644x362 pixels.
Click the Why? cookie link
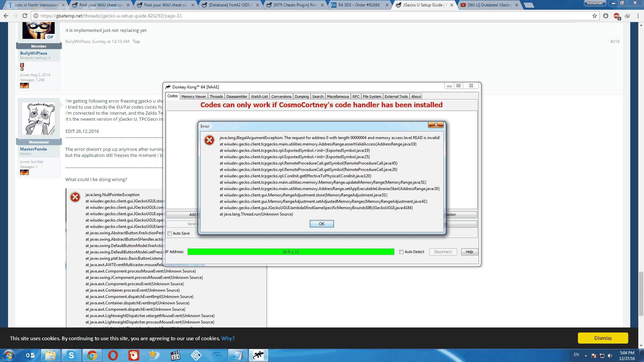228,339
